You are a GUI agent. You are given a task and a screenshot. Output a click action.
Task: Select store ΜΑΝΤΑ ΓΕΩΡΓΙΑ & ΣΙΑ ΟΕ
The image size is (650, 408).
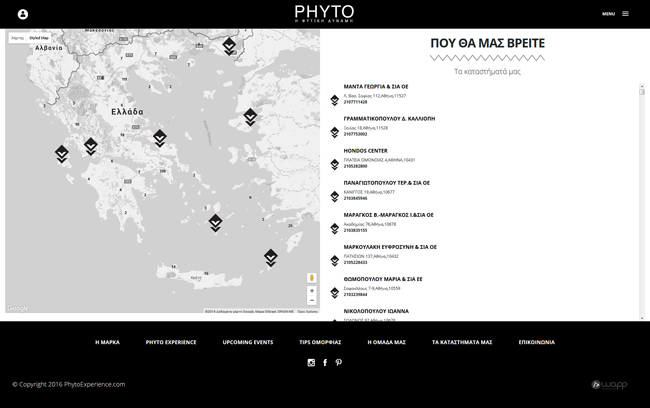click(x=376, y=87)
